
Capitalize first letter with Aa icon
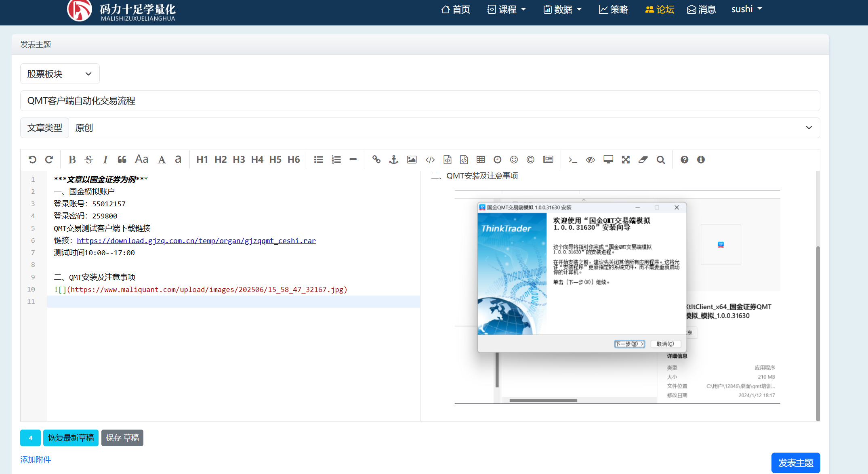click(141, 159)
